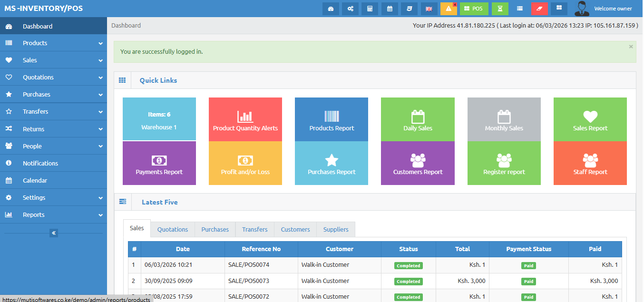Click the Completed badge for SALE/POS0074
Viewport: 644px width, 302px height.
pyautogui.click(x=409, y=266)
